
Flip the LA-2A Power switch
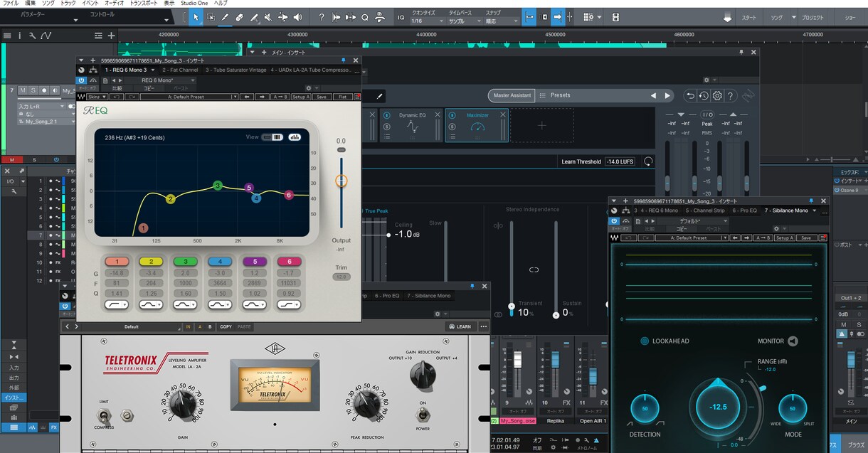[x=423, y=414]
